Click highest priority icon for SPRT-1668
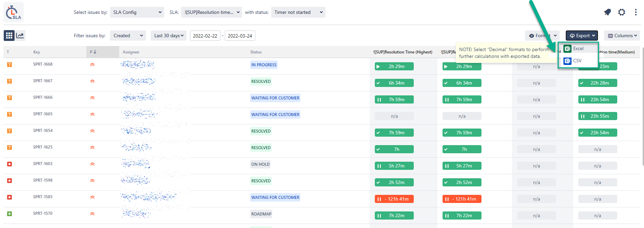This screenshot has height=228, width=644. click(x=92, y=64)
